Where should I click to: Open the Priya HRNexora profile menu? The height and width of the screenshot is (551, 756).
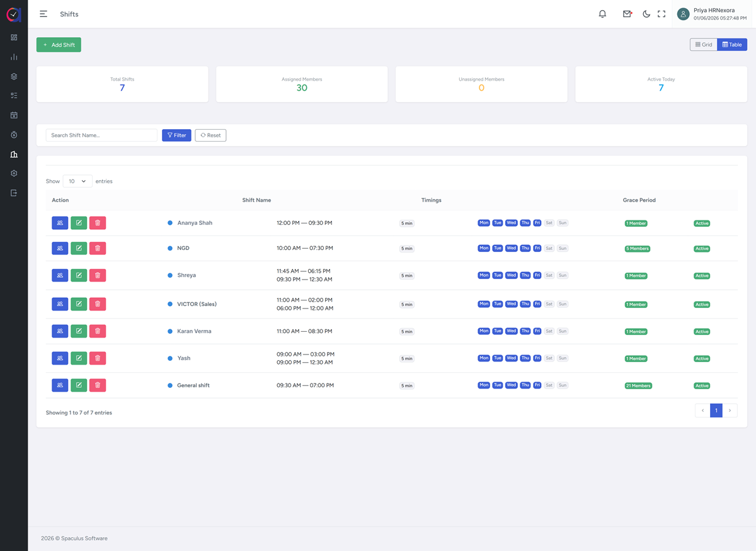tap(711, 14)
